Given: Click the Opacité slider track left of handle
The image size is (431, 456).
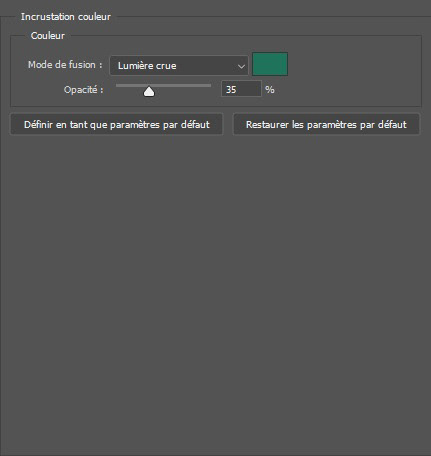Looking at the screenshot, I should 130,86.
